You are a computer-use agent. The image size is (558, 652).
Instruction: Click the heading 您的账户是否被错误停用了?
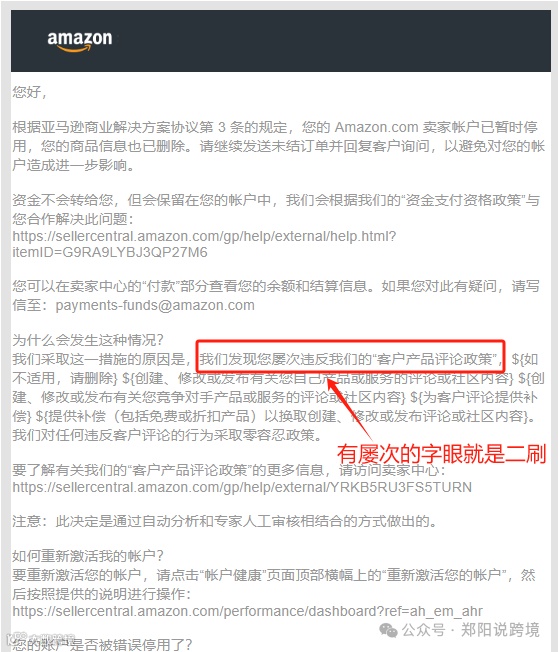102,644
